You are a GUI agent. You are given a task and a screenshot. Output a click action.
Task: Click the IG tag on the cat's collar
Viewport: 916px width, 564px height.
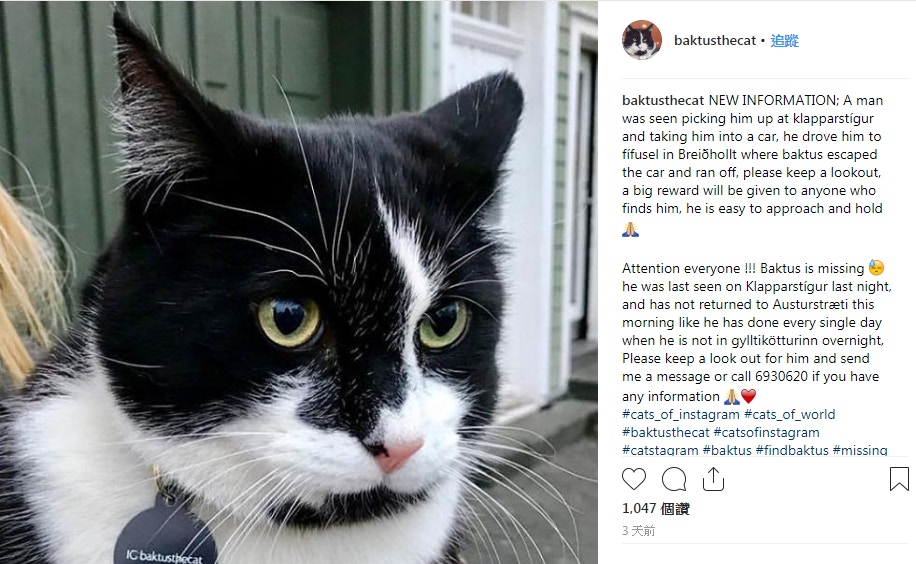click(165, 537)
